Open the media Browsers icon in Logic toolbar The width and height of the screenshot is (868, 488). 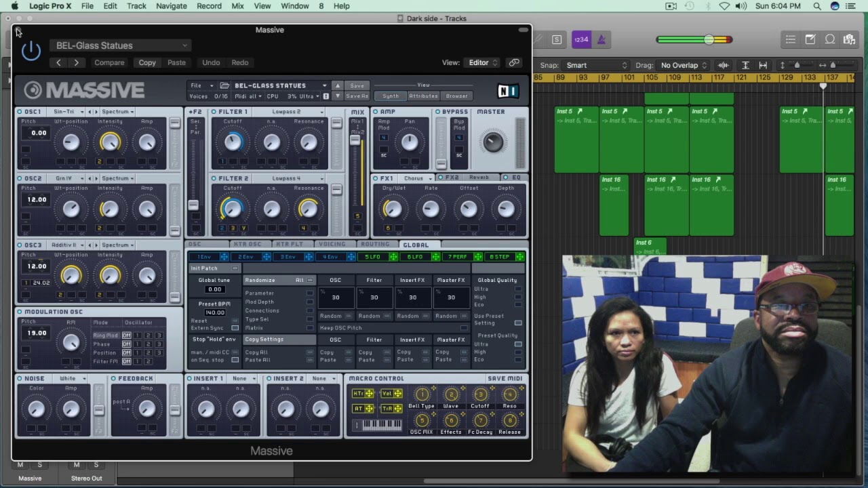pyautogui.click(x=849, y=39)
